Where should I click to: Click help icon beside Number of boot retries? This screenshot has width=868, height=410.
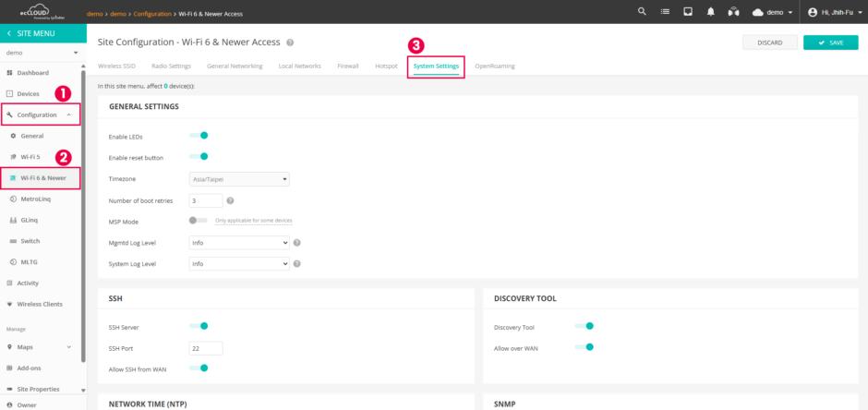click(230, 200)
